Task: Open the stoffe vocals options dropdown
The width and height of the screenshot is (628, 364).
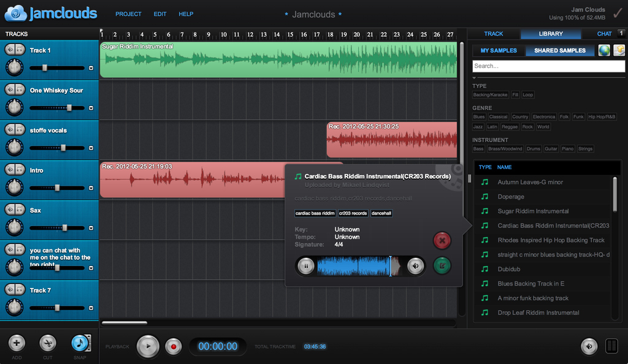Action: tap(91, 148)
